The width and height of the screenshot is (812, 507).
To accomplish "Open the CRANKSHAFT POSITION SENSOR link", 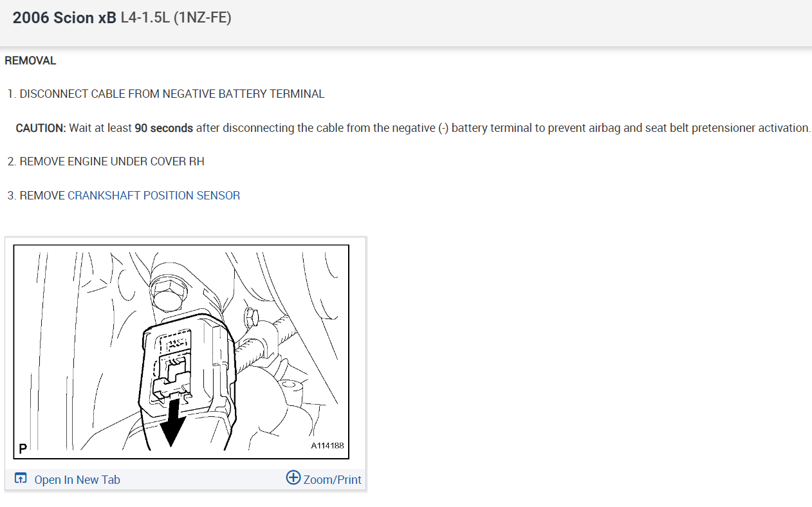I will [154, 196].
